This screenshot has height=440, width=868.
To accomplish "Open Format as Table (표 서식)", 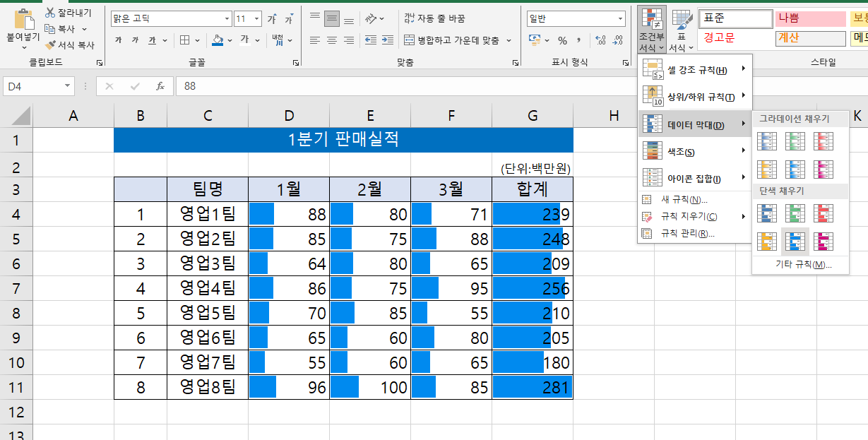I will [x=682, y=30].
